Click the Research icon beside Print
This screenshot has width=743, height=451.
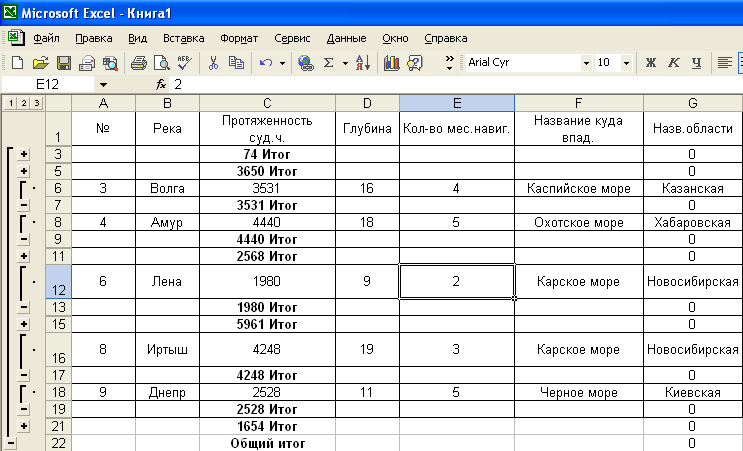[110, 63]
